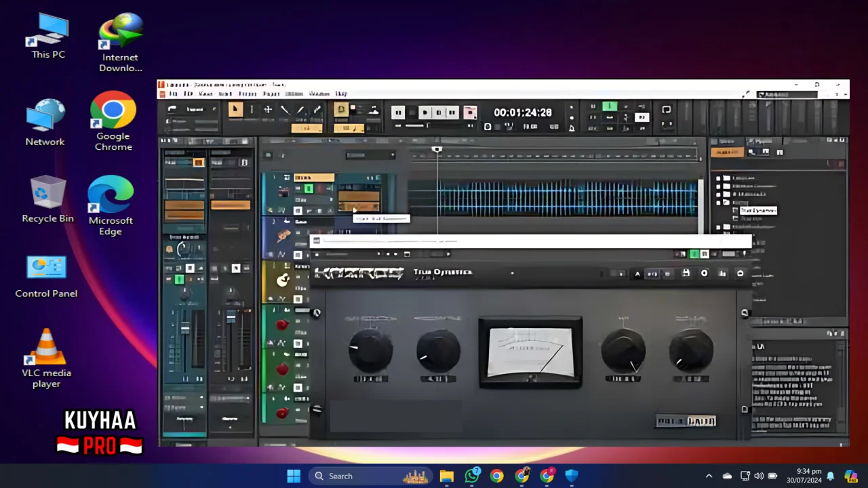Viewport: 868px width, 488px height.
Task: Open the File menu in the DAW
Action: pos(173,94)
